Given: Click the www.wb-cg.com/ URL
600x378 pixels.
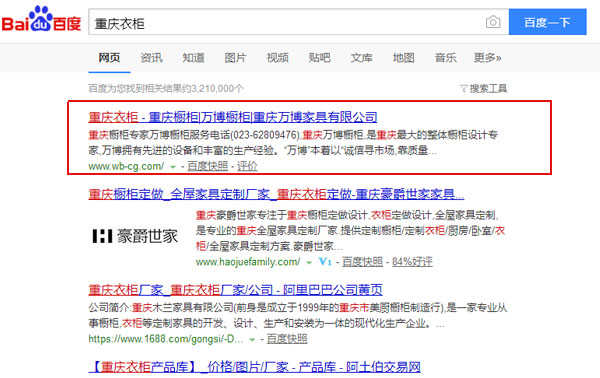Looking at the screenshot, I should (x=126, y=166).
